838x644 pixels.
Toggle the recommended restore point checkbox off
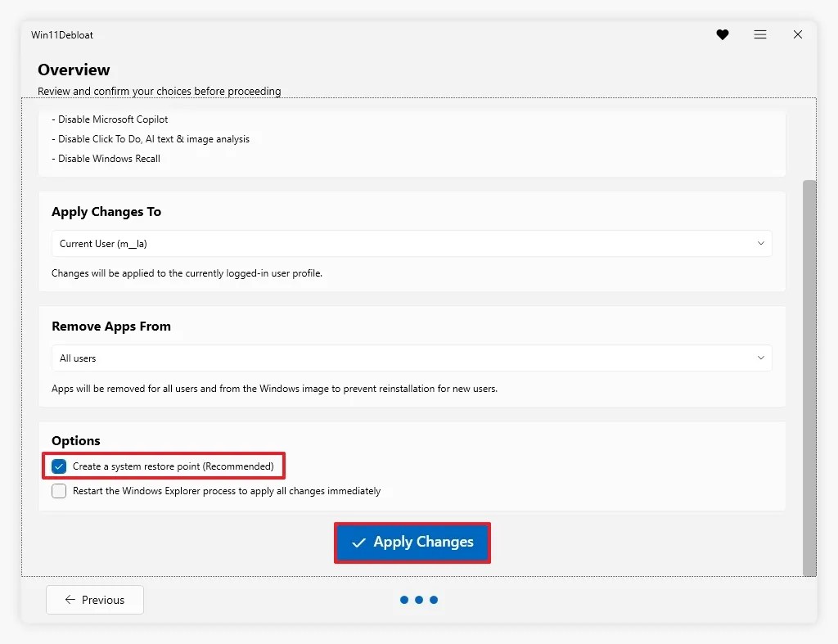58,466
